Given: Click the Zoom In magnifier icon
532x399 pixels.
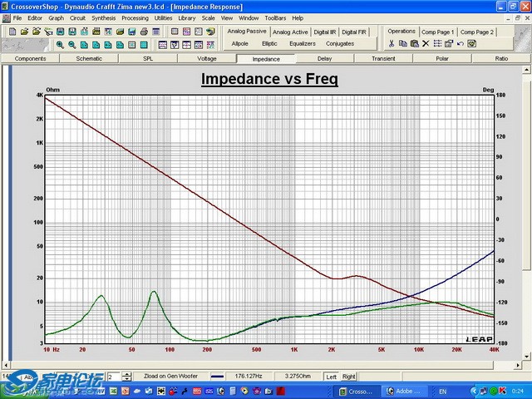Looking at the screenshot, I should 61,44.
